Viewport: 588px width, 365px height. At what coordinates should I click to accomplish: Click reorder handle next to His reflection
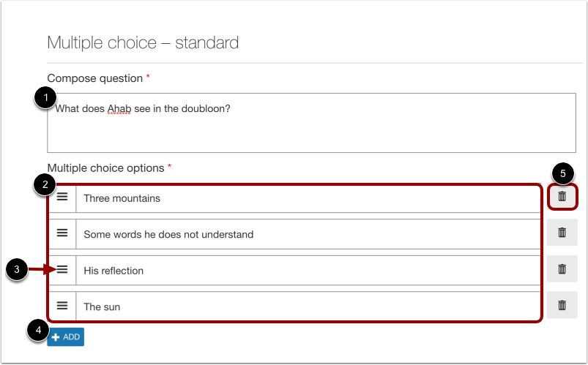coord(62,270)
